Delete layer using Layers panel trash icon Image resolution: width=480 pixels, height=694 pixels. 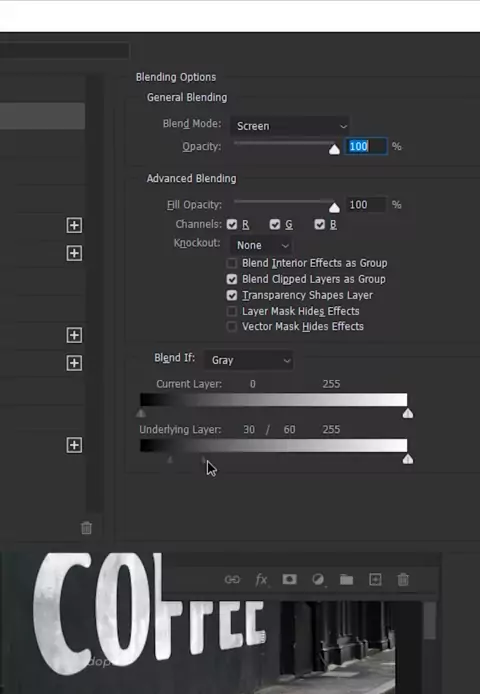coord(403,579)
